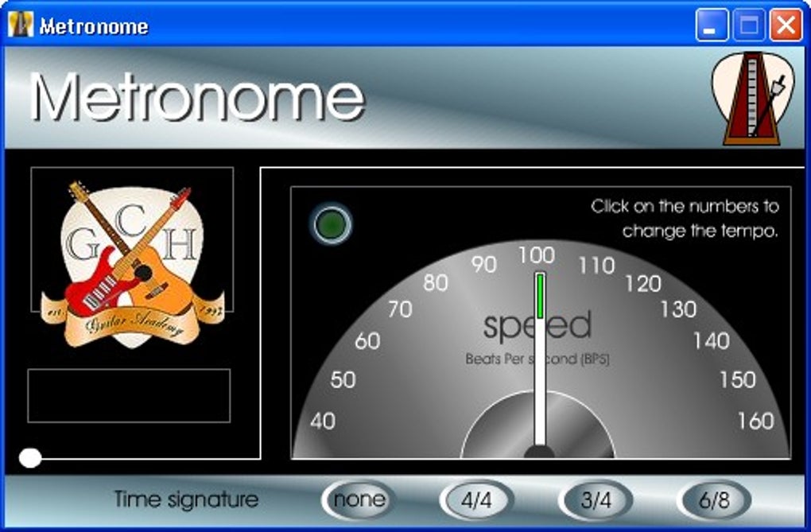Click 'Click on the numbers to' hint text
The width and height of the screenshot is (811, 532).
[685, 207]
